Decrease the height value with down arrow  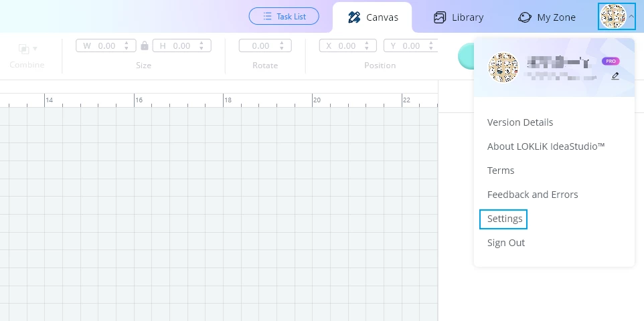point(202,48)
